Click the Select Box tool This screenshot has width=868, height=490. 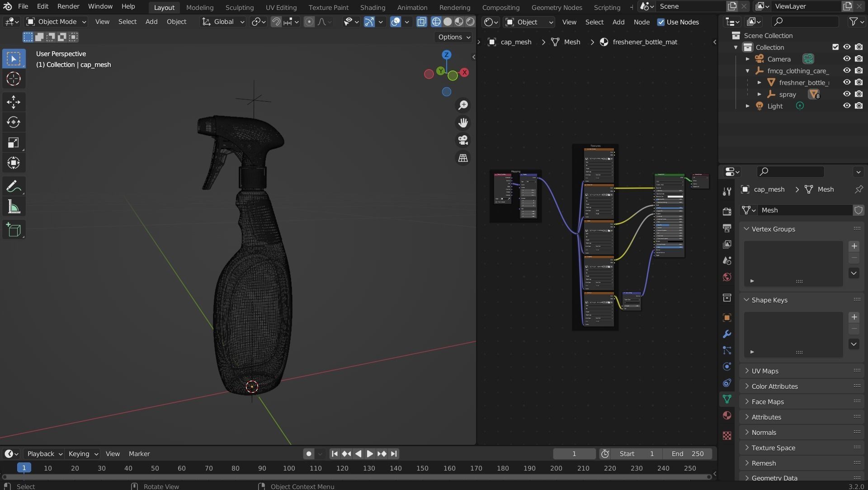pyautogui.click(x=14, y=59)
